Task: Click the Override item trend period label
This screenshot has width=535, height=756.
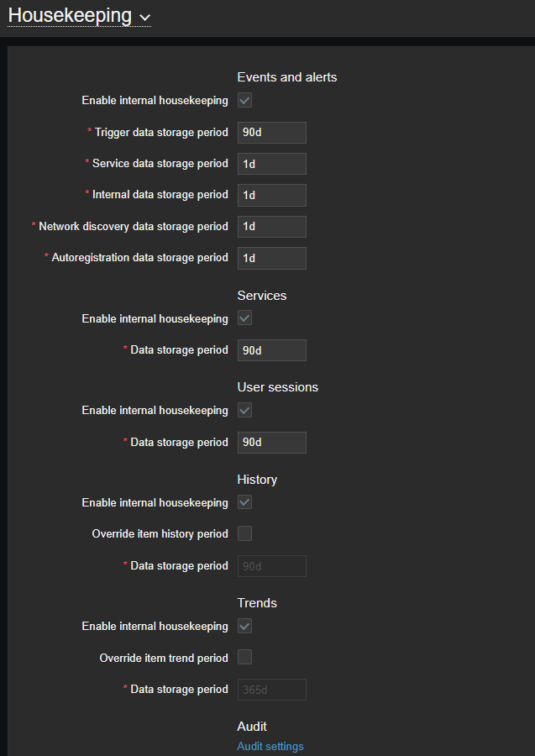Action: (x=164, y=659)
